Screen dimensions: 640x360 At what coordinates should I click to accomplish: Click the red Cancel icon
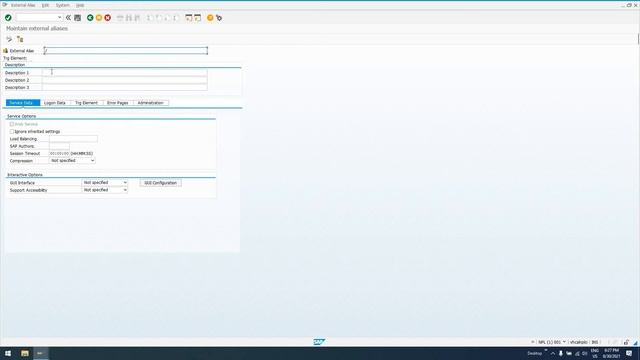[x=108, y=18]
